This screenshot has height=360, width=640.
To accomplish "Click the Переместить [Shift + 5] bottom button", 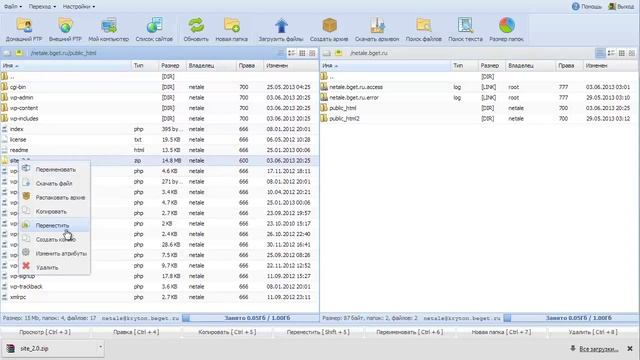I will [x=318, y=332].
